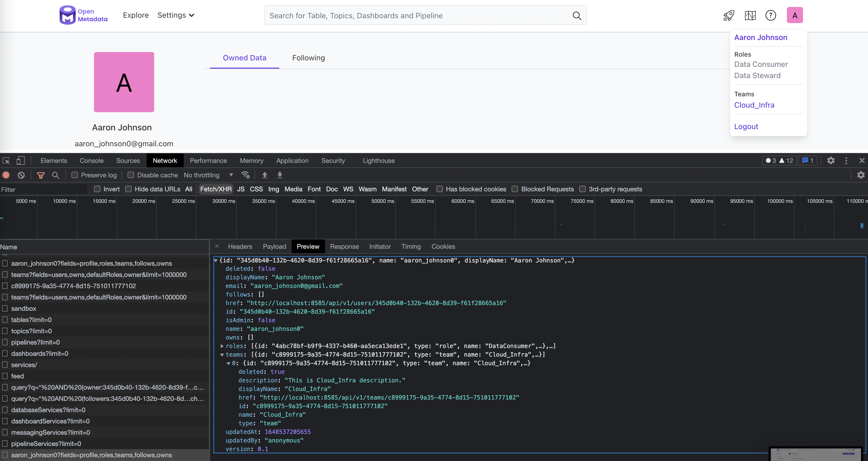This screenshot has width=868, height=461.
Task: Open the No throttling dropdown
Action: 208,175
